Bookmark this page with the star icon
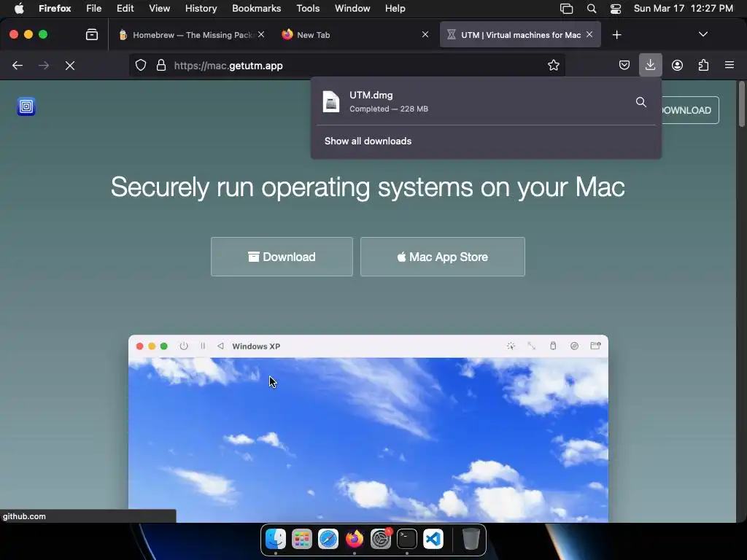The width and height of the screenshot is (747, 560). tap(553, 65)
